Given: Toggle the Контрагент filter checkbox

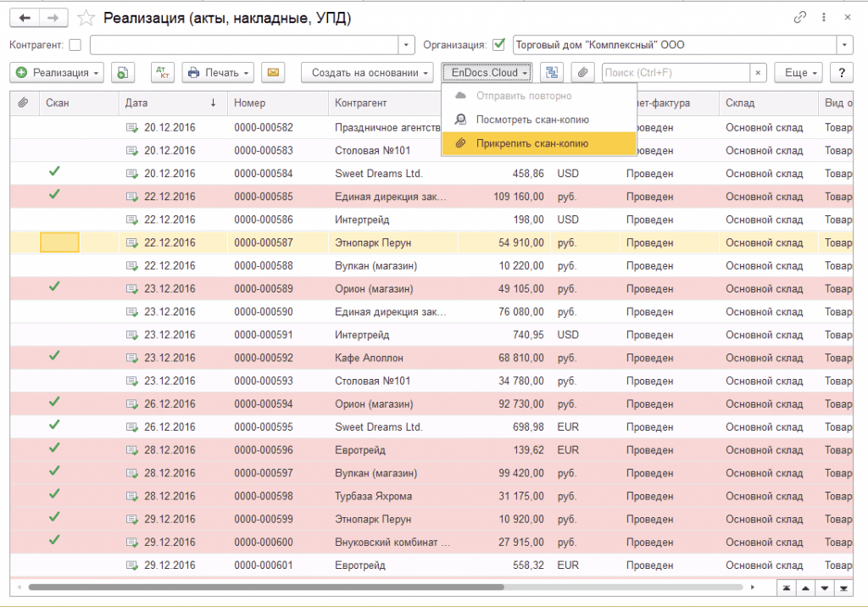Looking at the screenshot, I should tap(75, 45).
